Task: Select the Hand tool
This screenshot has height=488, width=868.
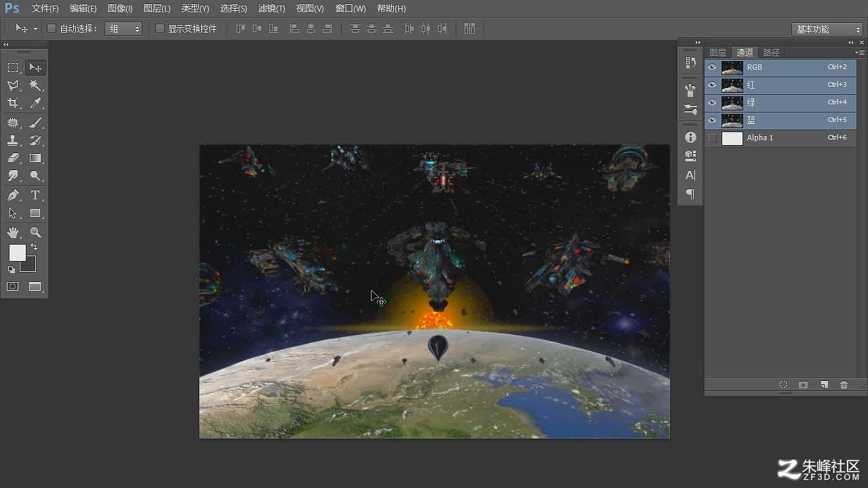Action: [13, 232]
